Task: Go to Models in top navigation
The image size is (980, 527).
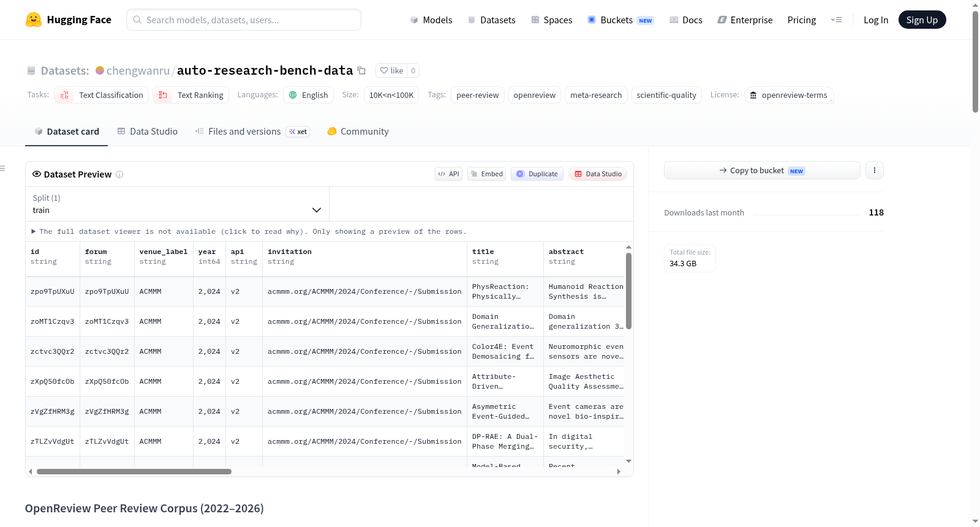Action: click(431, 20)
